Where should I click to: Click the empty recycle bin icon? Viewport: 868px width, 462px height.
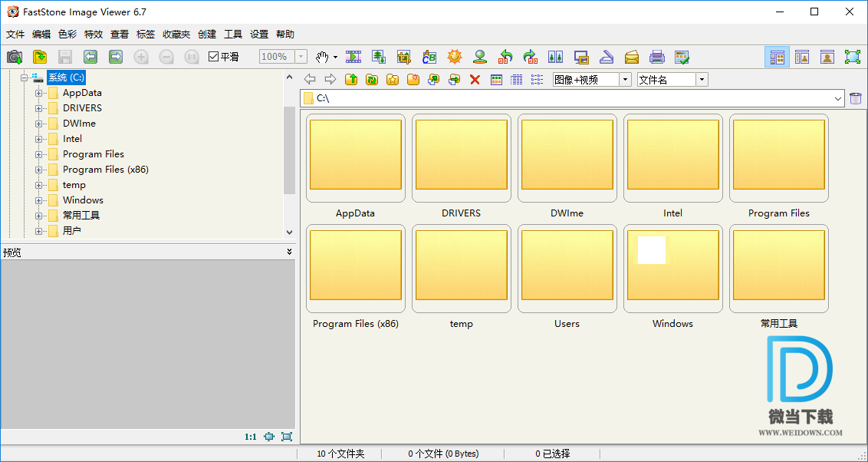856,98
